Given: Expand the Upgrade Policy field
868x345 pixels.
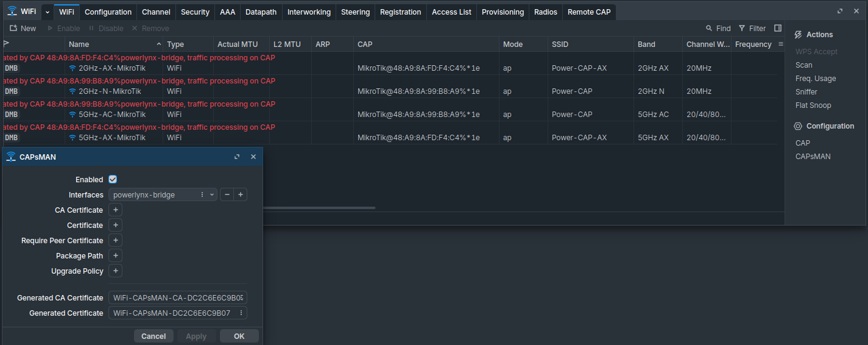Looking at the screenshot, I should click(x=115, y=271).
